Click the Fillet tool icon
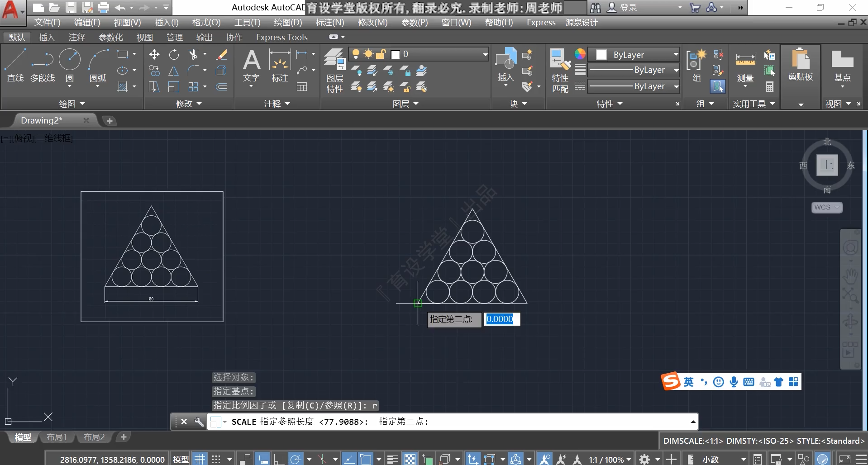The image size is (868, 465). [x=193, y=71]
